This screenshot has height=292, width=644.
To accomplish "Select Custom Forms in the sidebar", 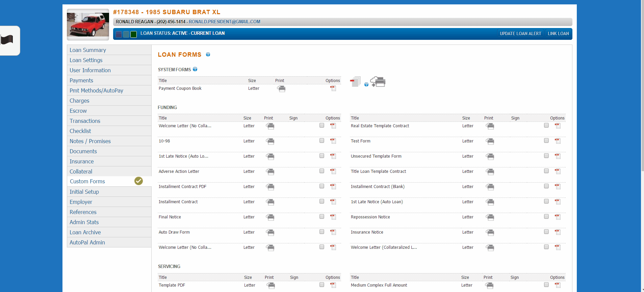I will pyautogui.click(x=109, y=181).
